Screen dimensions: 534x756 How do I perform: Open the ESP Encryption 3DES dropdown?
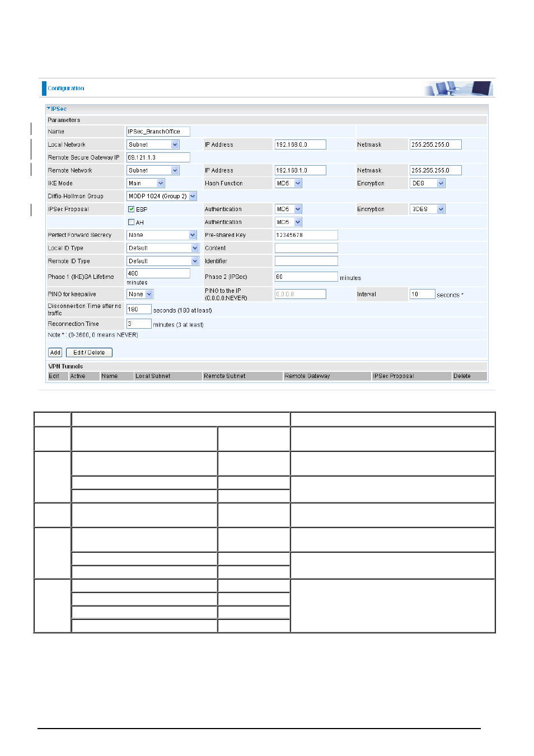tap(428, 209)
